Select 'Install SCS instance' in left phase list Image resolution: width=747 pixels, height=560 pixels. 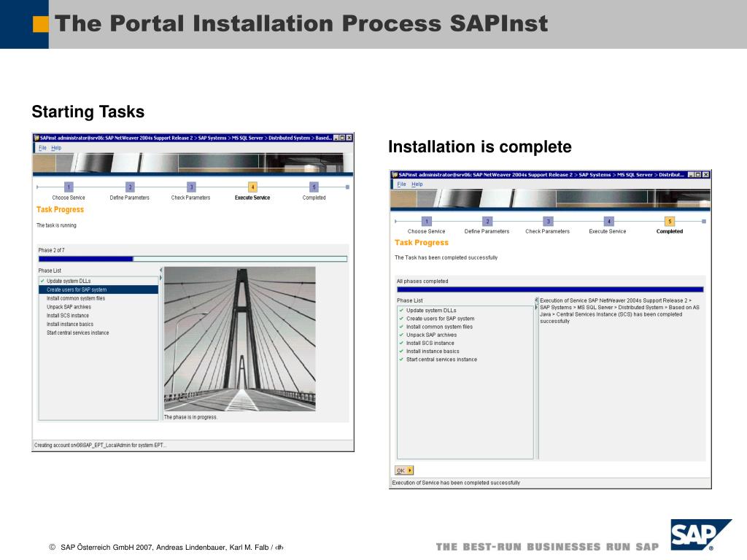point(68,316)
